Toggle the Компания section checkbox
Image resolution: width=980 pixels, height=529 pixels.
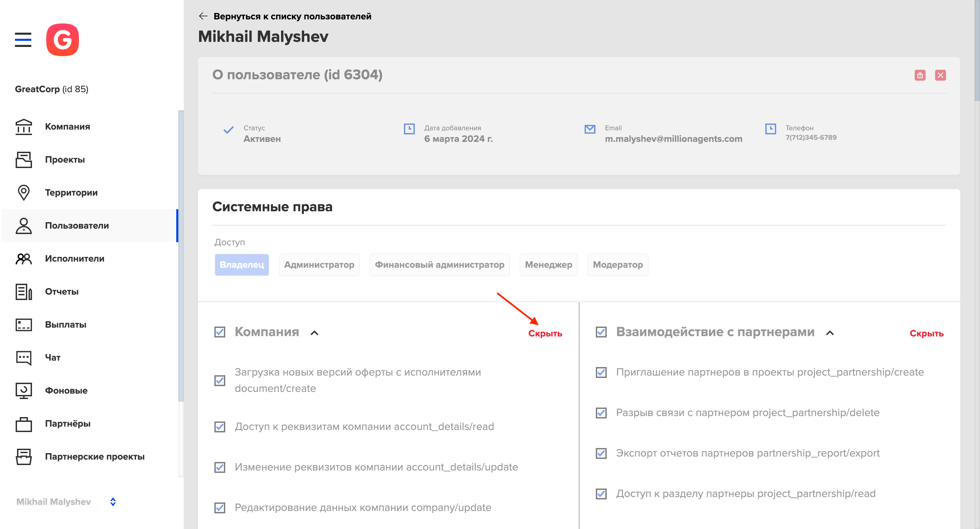click(220, 332)
